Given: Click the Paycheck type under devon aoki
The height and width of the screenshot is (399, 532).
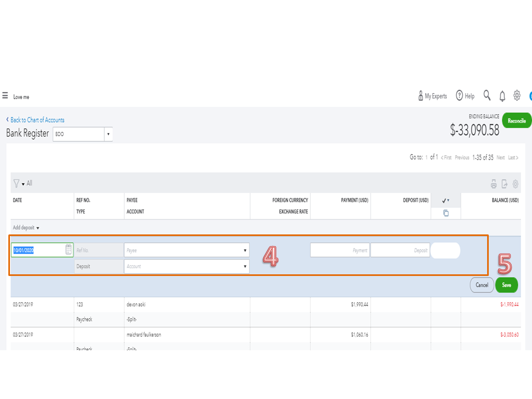Looking at the screenshot, I should tap(84, 319).
